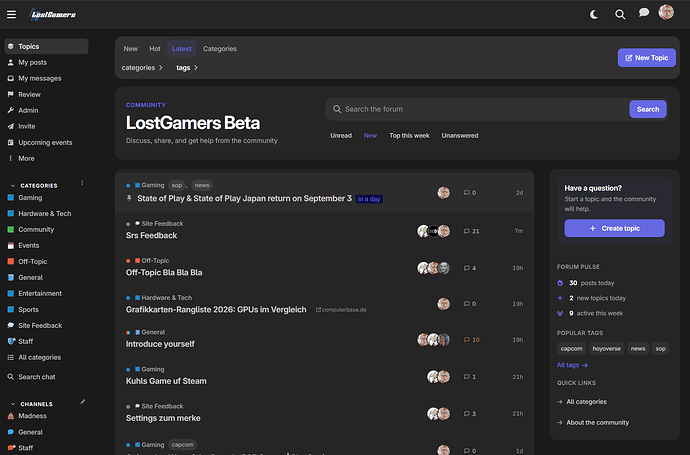Expand the tags filter dropdown
This screenshot has height=455, width=690.
(187, 68)
